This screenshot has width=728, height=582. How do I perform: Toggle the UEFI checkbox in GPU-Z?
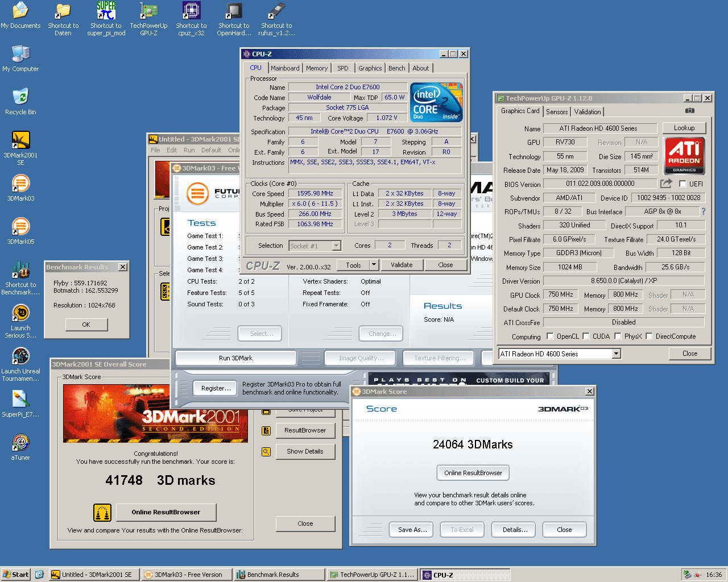click(682, 184)
